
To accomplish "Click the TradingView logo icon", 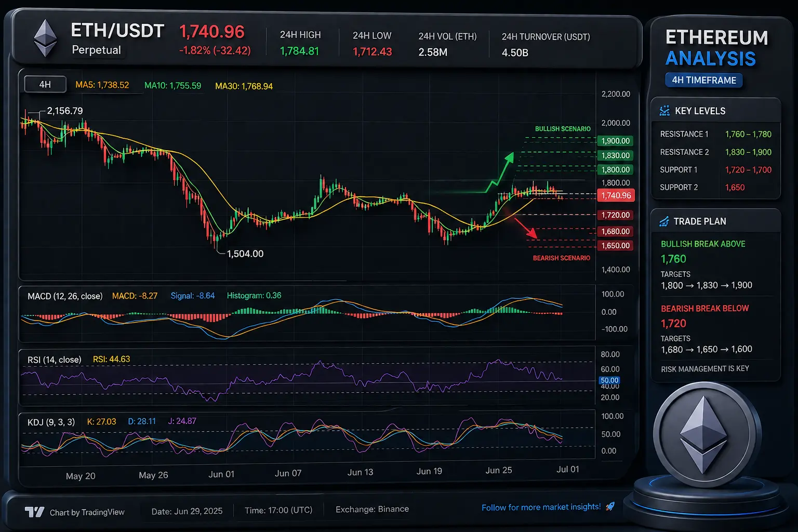I will click(x=35, y=512).
